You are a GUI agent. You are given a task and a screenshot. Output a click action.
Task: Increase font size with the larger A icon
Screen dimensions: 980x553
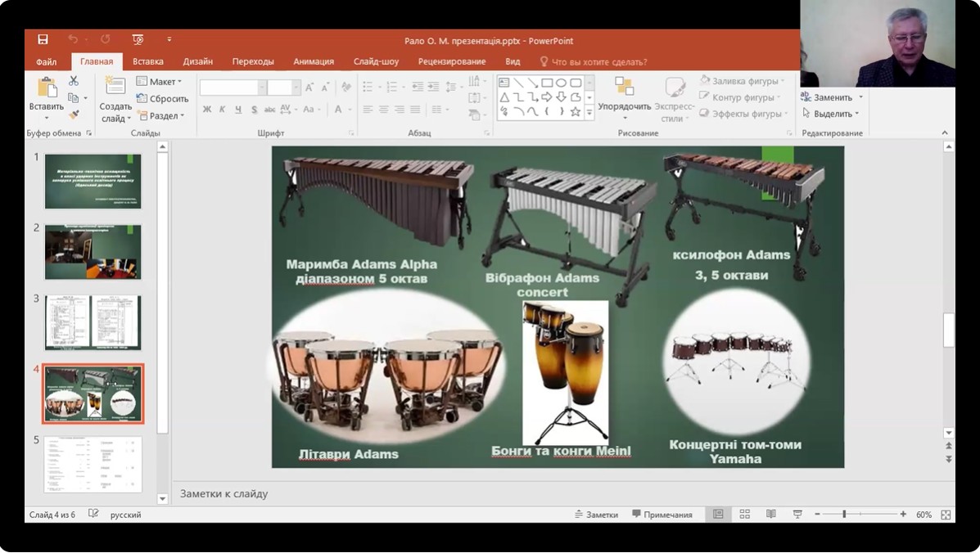(309, 88)
